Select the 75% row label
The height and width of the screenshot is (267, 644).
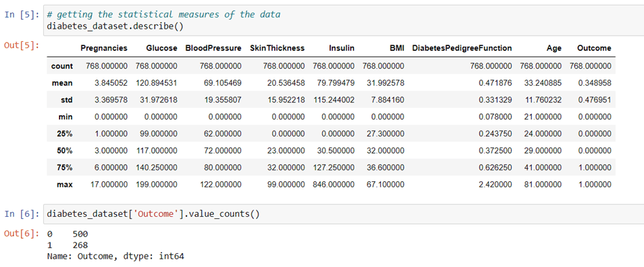[x=65, y=168]
